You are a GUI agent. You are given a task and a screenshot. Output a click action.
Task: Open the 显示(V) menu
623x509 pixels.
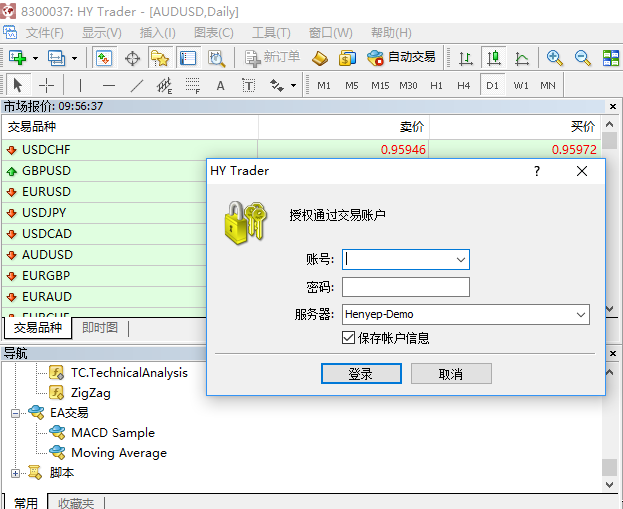[x=102, y=33]
